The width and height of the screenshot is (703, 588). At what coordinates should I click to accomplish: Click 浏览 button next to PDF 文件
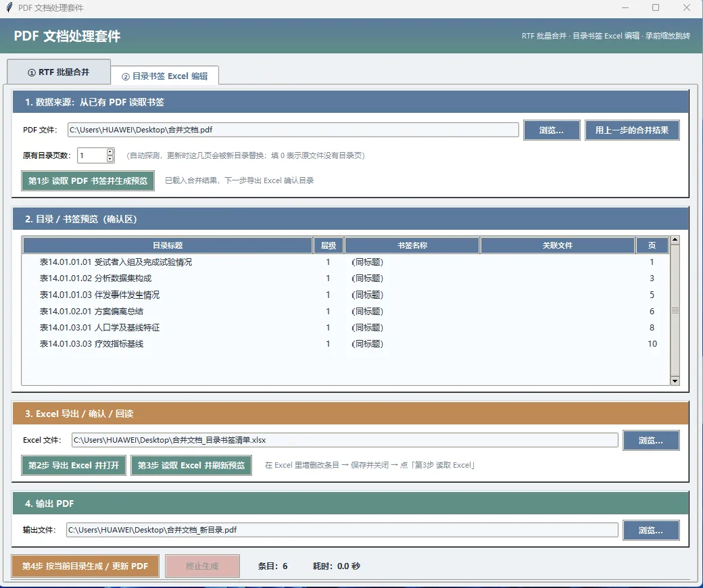click(x=552, y=130)
